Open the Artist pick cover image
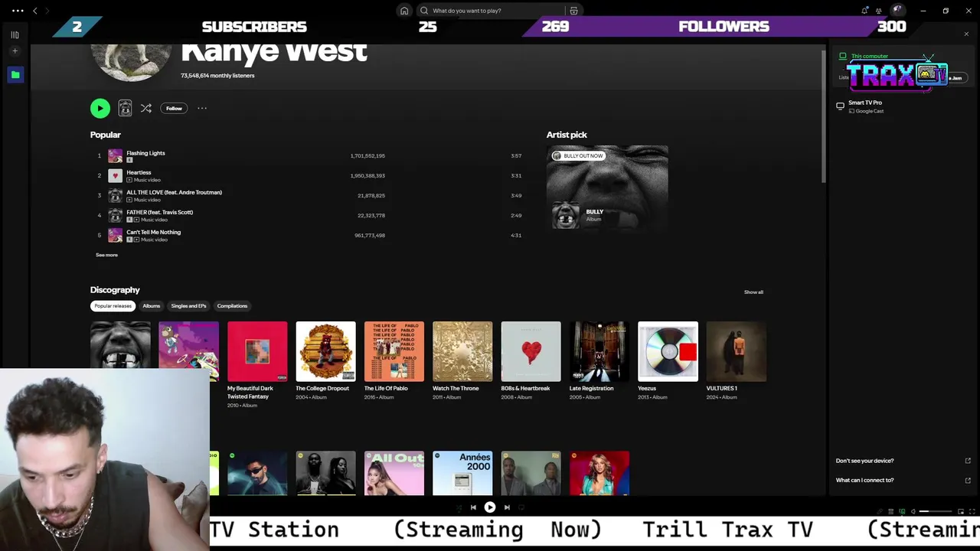980x551 pixels. click(607, 187)
